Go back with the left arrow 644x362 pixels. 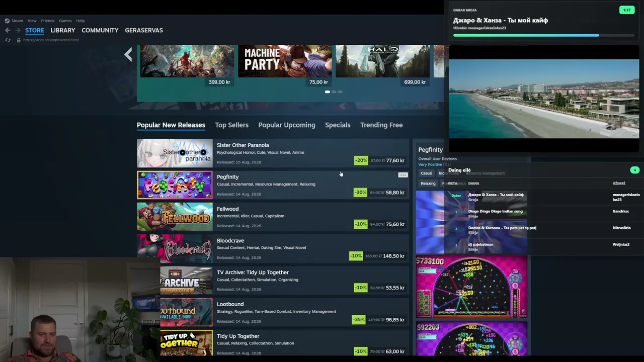click(8, 30)
